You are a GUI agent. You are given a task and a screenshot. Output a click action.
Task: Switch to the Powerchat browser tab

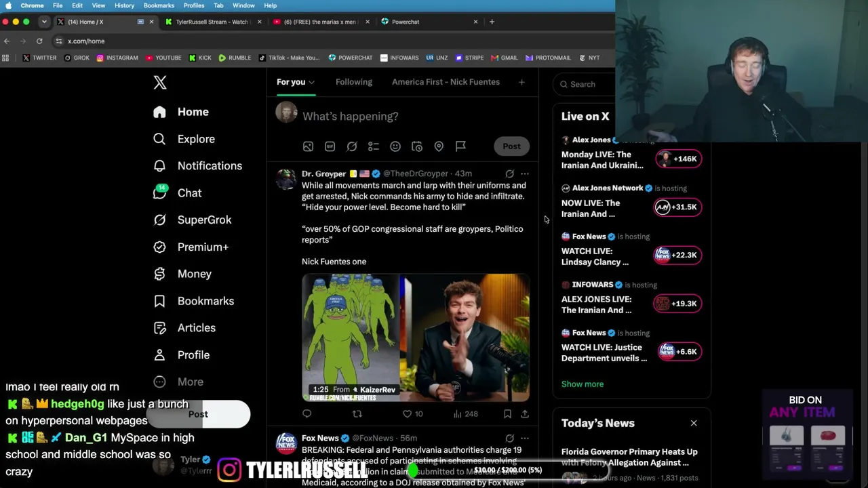tap(429, 22)
